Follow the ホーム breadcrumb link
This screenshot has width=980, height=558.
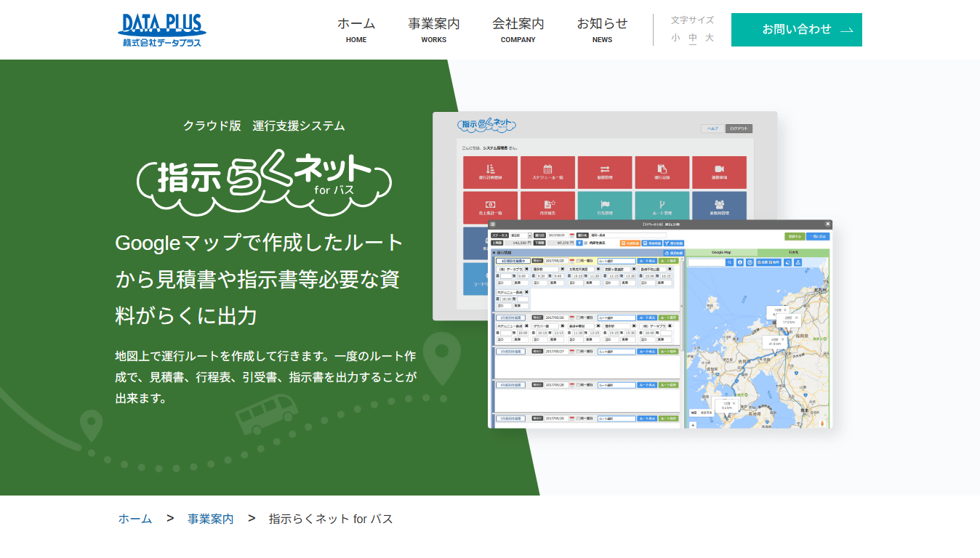pos(135,519)
